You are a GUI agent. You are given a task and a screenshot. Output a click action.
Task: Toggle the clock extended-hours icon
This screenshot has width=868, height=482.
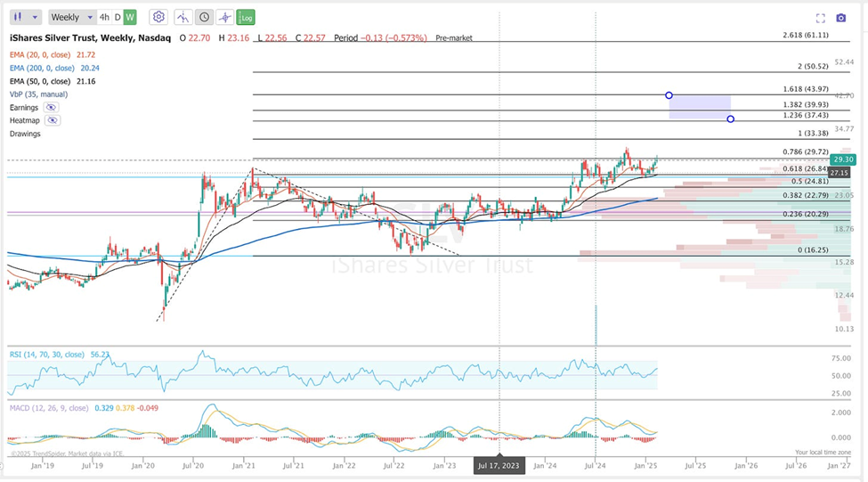(204, 17)
